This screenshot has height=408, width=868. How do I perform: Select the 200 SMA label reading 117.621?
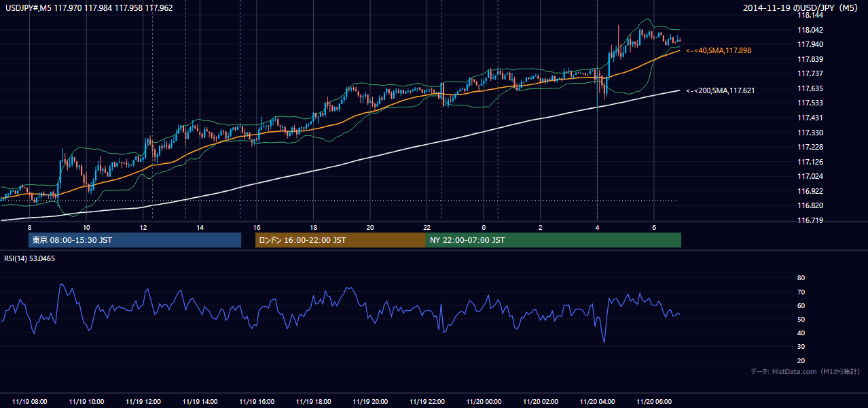(721, 90)
